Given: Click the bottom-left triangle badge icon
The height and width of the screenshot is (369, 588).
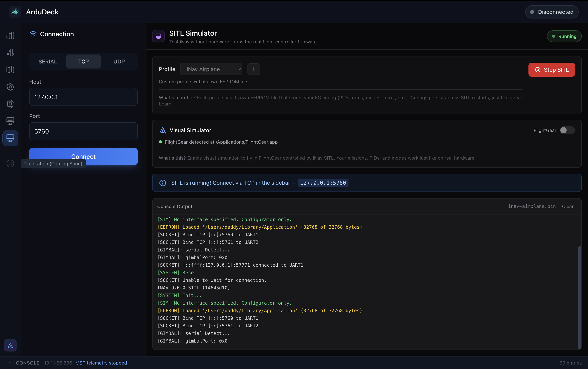Looking at the screenshot, I should click(x=10, y=345).
